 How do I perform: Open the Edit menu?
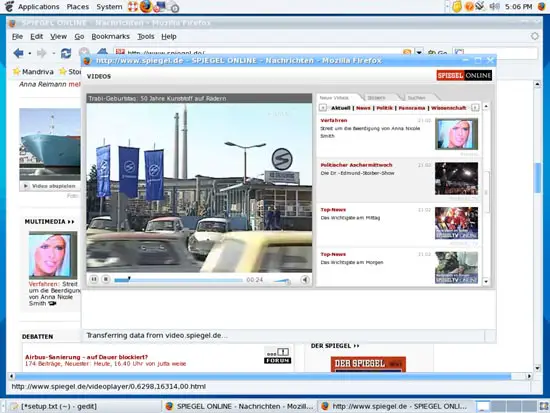click(x=36, y=36)
